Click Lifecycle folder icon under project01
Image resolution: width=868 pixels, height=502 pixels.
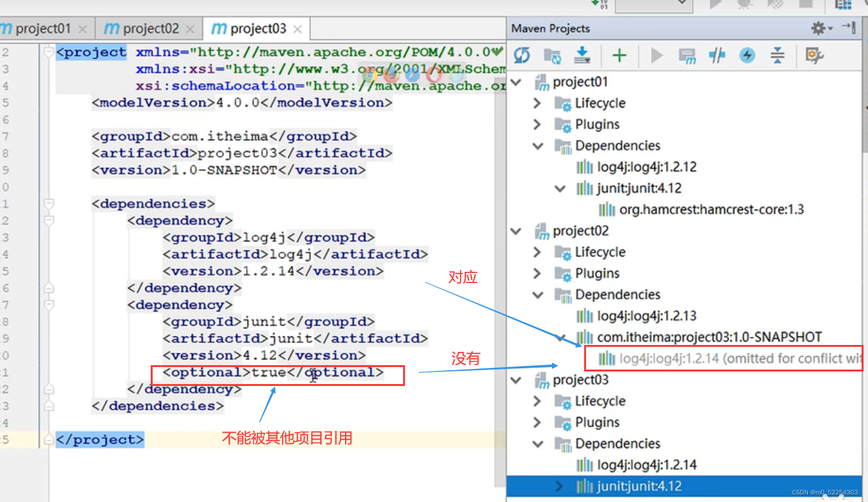pyautogui.click(x=563, y=103)
